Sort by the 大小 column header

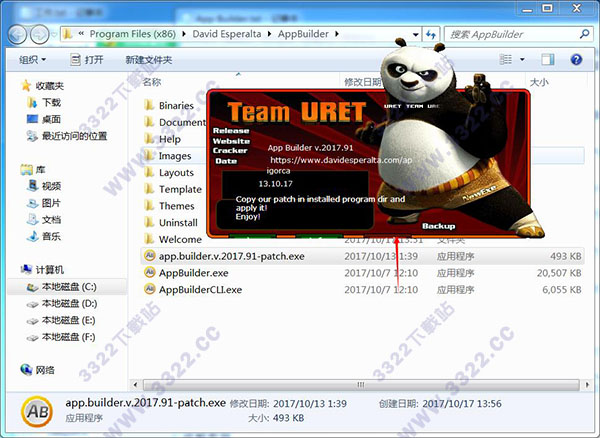tap(539, 82)
